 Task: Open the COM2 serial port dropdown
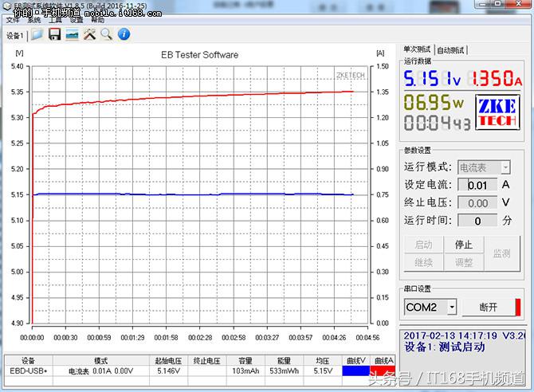(x=430, y=307)
